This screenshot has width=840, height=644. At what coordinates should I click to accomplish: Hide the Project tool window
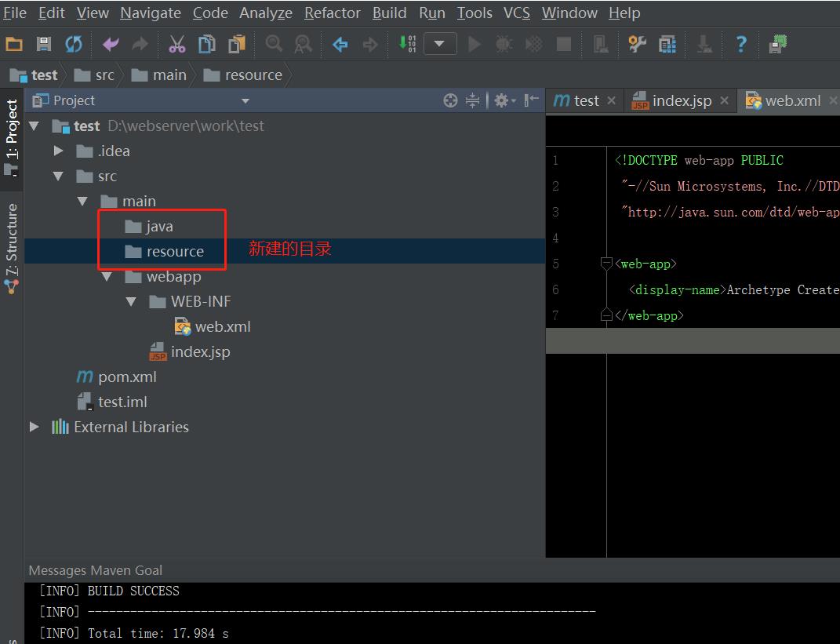[532, 100]
